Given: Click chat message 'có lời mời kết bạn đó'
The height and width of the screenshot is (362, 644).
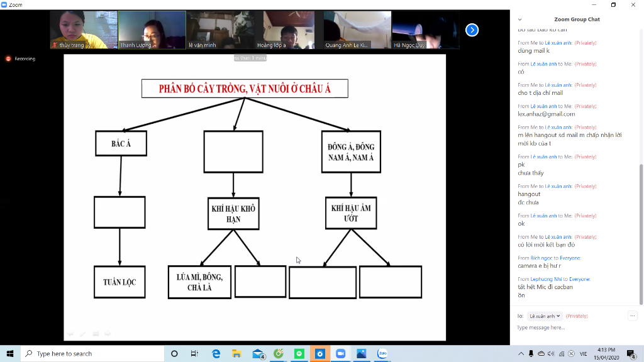Looking at the screenshot, I should (547, 244).
